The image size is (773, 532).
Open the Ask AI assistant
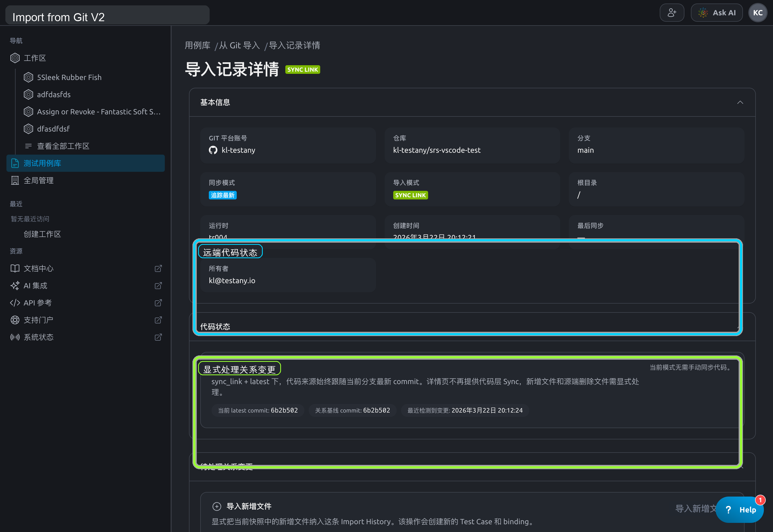point(716,13)
